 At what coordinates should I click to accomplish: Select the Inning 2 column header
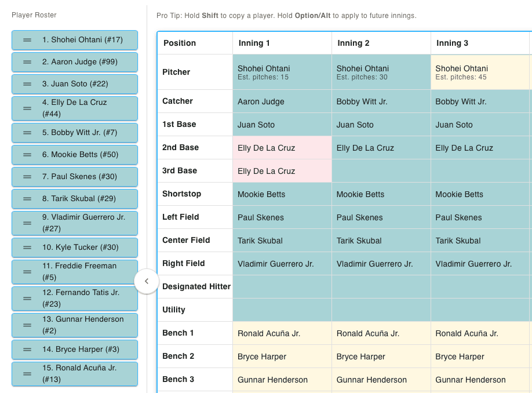click(381, 43)
